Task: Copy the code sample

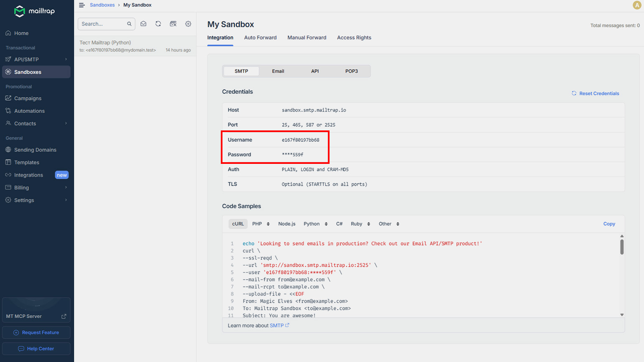Action: click(x=609, y=224)
